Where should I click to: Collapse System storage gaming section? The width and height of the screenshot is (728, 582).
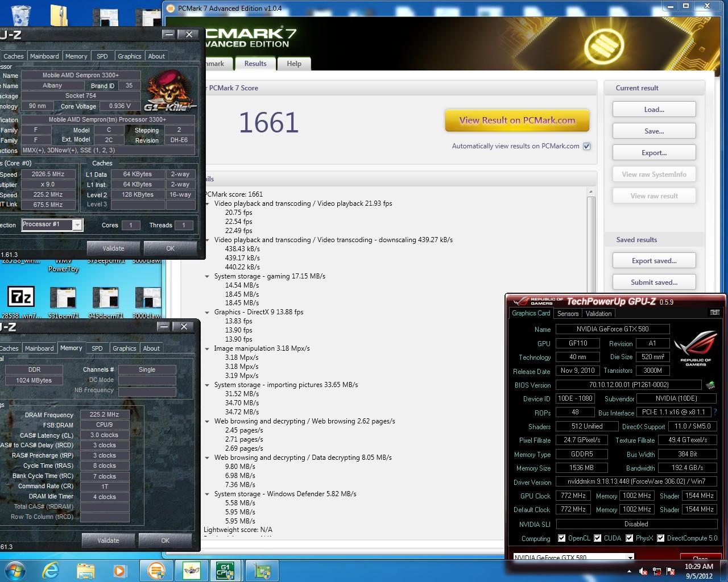[x=208, y=276]
